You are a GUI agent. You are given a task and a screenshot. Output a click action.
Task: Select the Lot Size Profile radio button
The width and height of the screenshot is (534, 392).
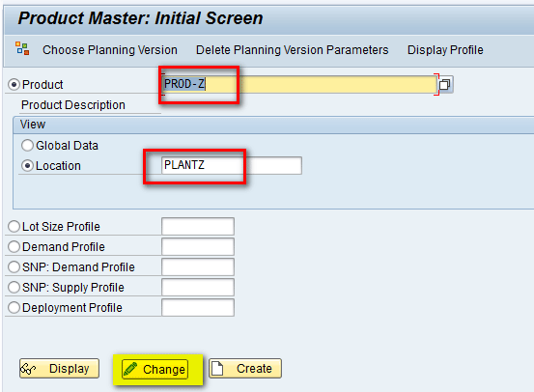tap(14, 227)
